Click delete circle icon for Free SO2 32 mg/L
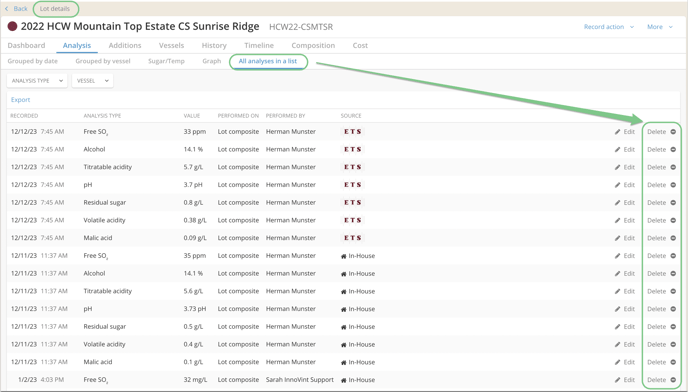The image size is (688, 392). point(673,380)
